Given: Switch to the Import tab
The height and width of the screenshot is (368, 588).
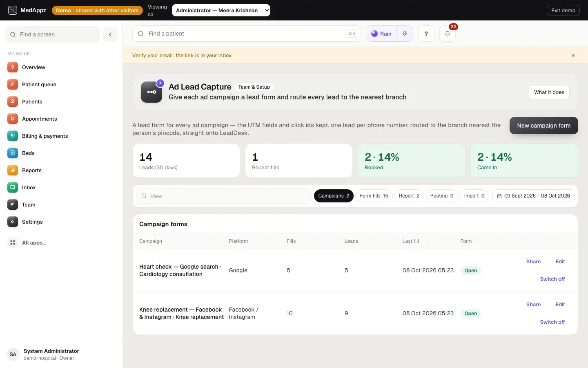Looking at the screenshot, I should pyautogui.click(x=474, y=196).
